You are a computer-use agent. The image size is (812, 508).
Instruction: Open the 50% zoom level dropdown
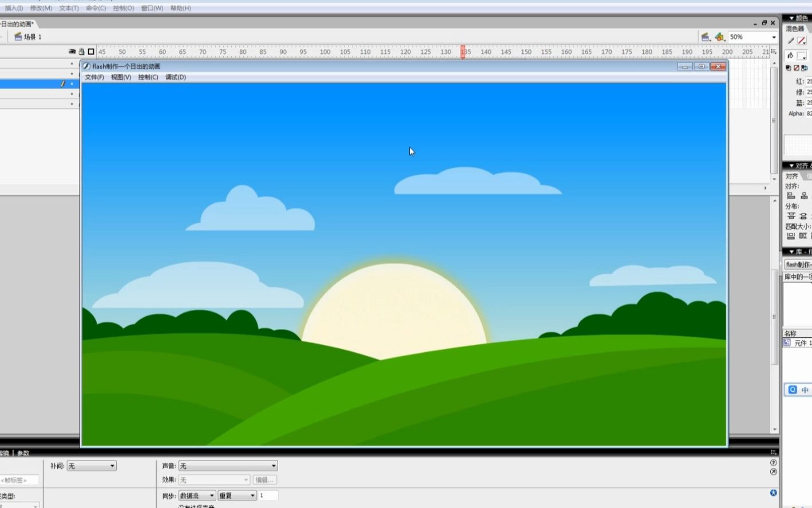pos(774,37)
